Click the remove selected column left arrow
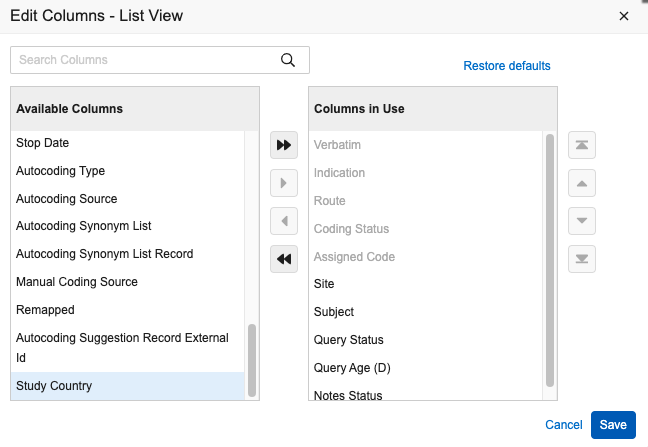648x447 pixels. [x=284, y=221]
